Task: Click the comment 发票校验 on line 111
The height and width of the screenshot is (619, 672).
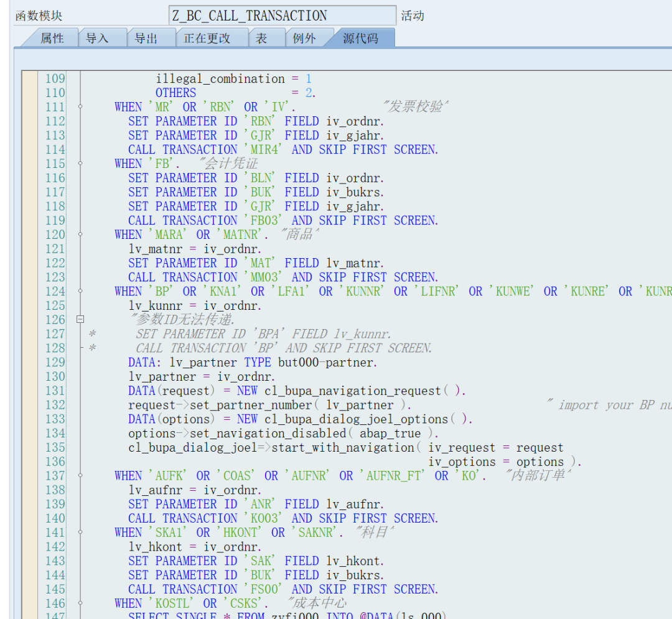Action: click(415, 106)
